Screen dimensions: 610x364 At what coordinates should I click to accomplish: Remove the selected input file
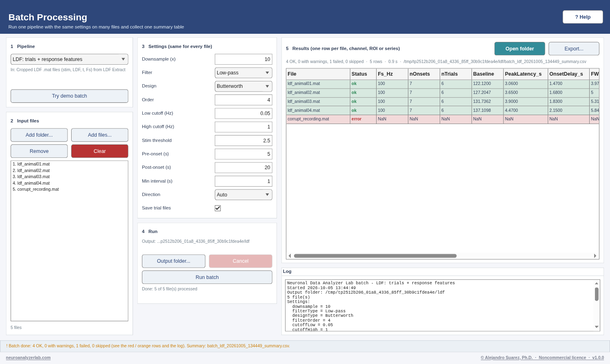[x=39, y=151]
